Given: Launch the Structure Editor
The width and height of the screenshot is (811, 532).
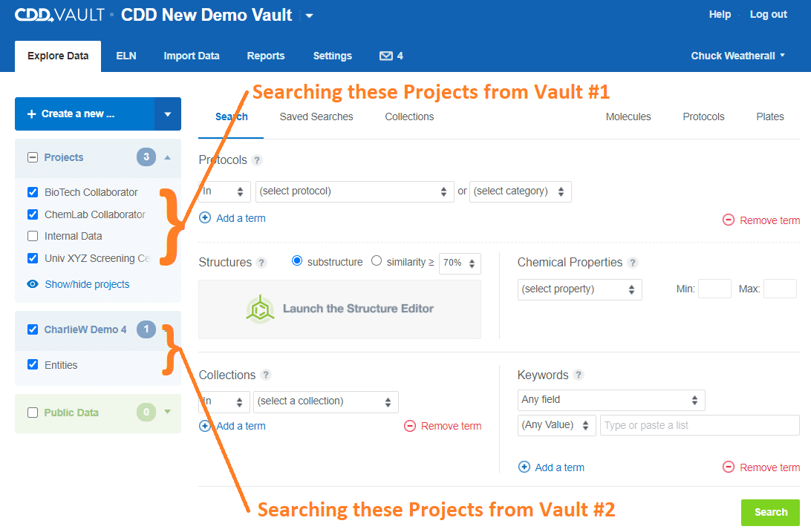Looking at the screenshot, I should point(340,309).
